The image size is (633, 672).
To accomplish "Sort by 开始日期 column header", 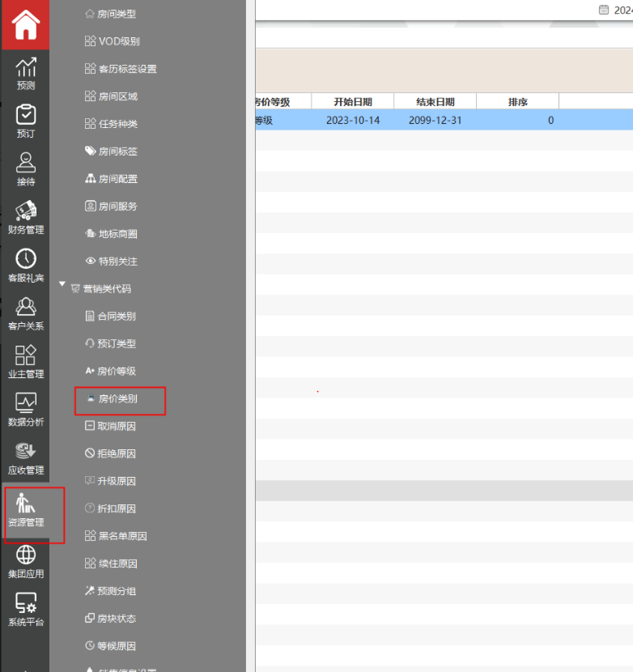I will (353, 102).
